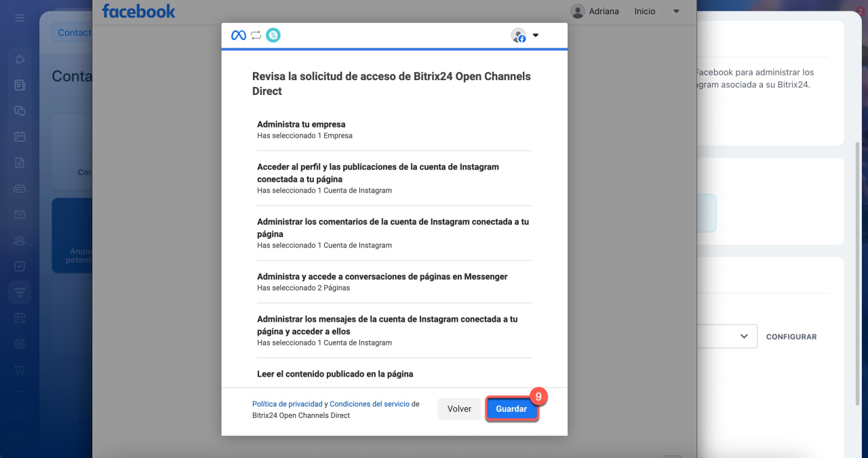The width and height of the screenshot is (868, 458).
Task: Open the drive icon in sidebar
Action: click(x=20, y=189)
